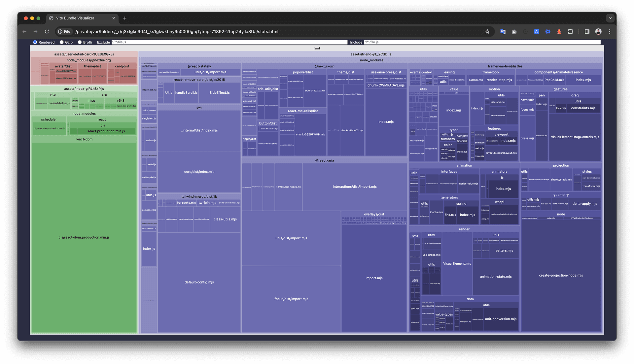Click the Brotli compression icon
The width and height of the screenshot is (634, 364).
pyautogui.click(x=80, y=42)
